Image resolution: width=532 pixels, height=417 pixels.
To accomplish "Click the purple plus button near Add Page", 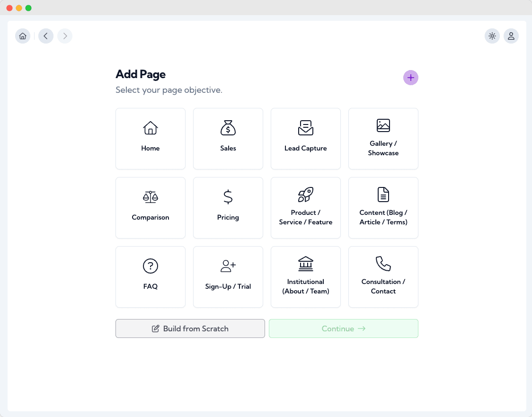I will pos(411,78).
